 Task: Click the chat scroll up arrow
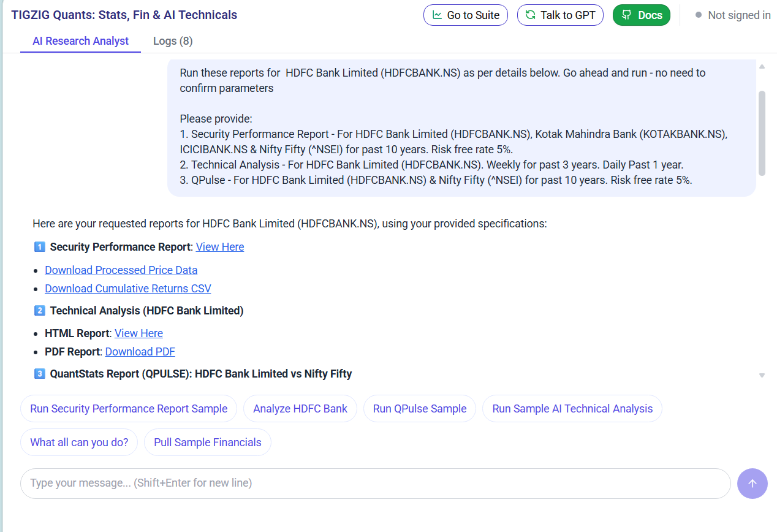coord(762,66)
